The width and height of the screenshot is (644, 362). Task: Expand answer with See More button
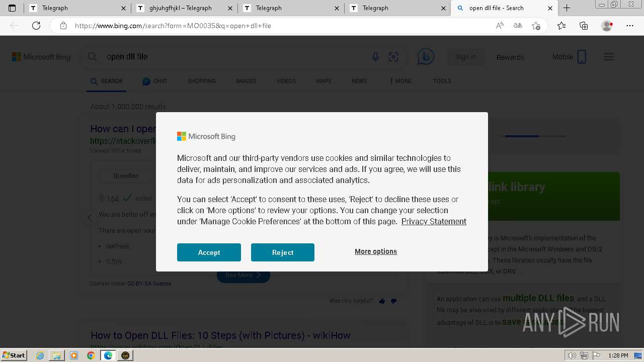[x=244, y=275]
